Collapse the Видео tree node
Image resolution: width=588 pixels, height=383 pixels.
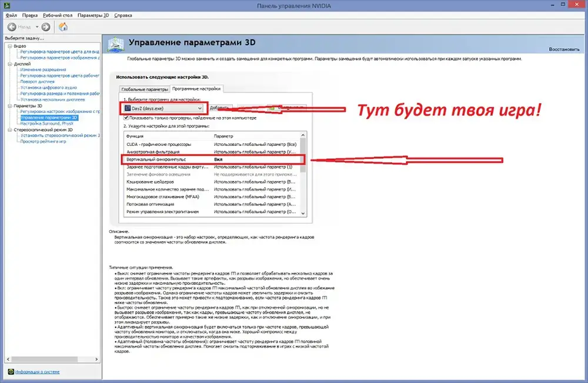(x=9, y=46)
